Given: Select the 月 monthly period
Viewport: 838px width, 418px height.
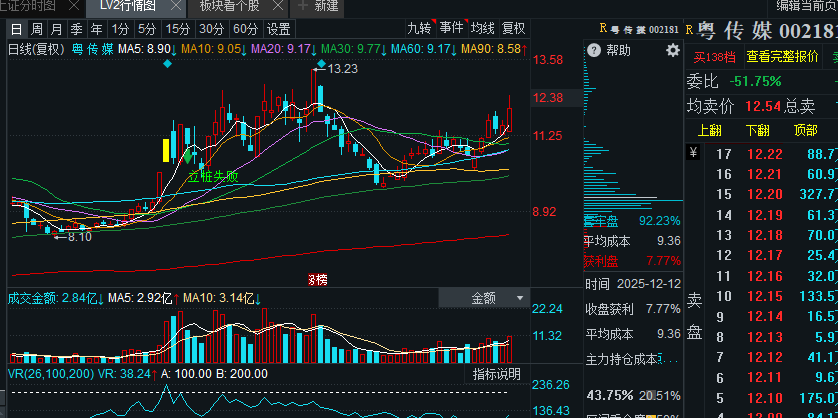Looking at the screenshot, I should 57,28.
